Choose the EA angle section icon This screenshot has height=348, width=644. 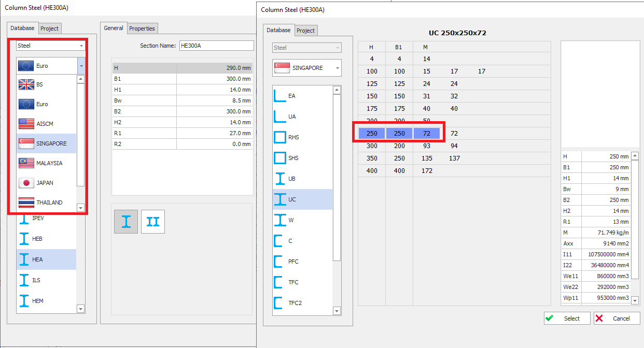coord(280,96)
